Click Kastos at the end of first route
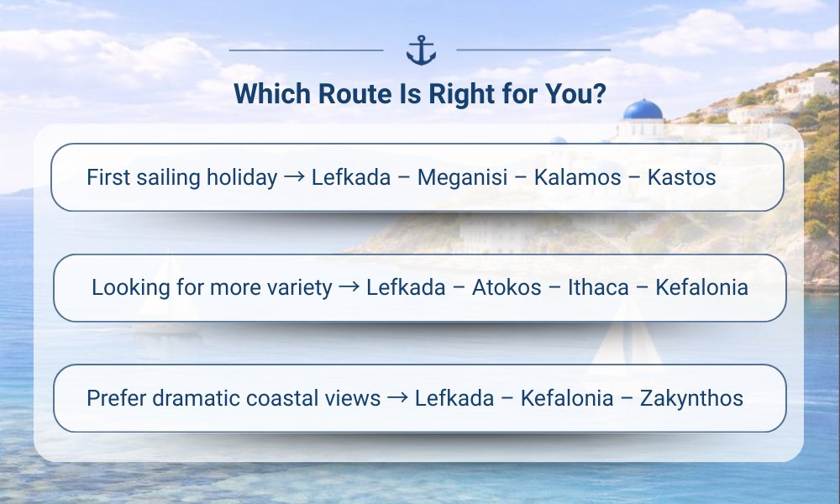 click(681, 177)
